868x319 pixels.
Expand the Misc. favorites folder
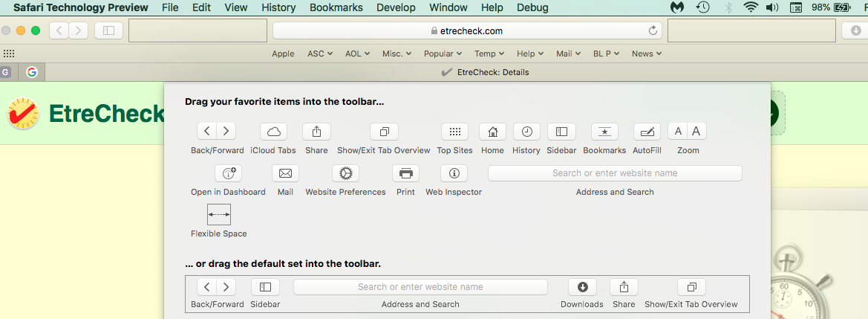pyautogui.click(x=397, y=54)
